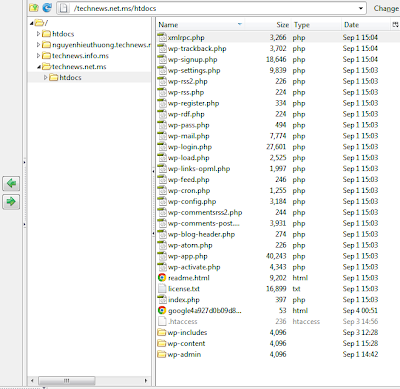Screen dimensions: 400x389
Task: Expand the nguyenhieuthuong.technews folder node
Action: (38, 45)
